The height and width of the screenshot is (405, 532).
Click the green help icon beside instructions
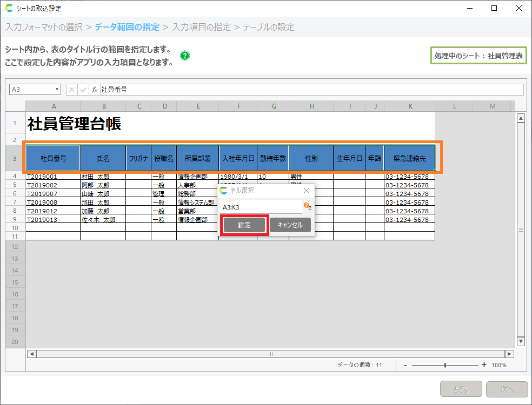pos(185,56)
